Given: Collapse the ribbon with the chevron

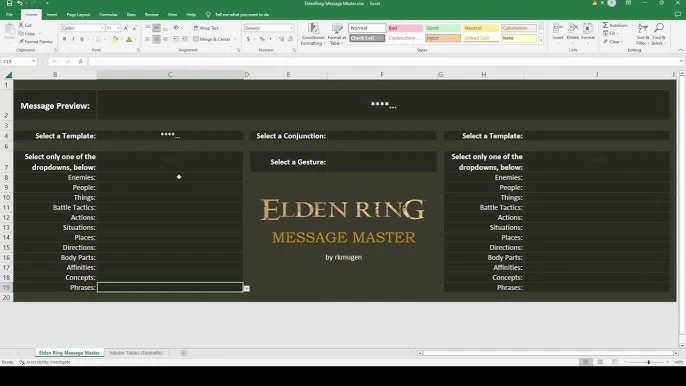Looking at the screenshot, I should tap(680, 50).
